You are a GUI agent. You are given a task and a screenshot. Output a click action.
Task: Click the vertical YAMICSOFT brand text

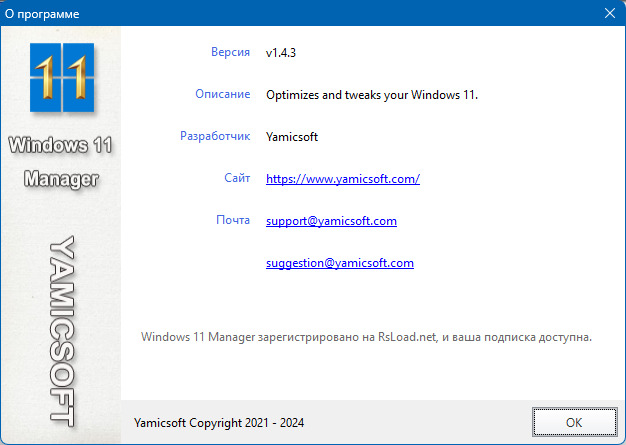62,327
